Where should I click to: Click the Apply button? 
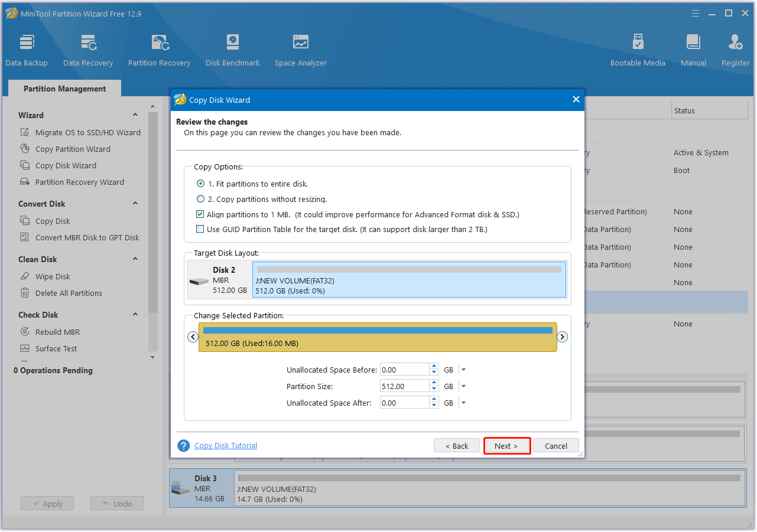[x=47, y=504]
